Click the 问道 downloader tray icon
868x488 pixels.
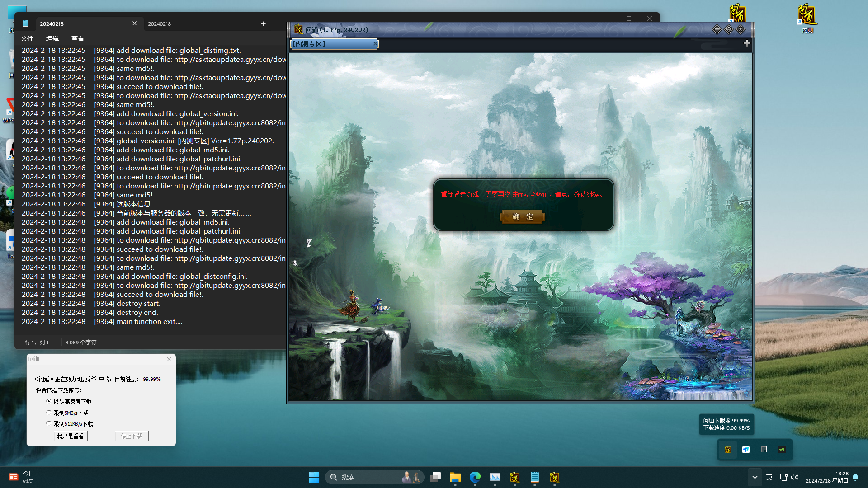pyautogui.click(x=728, y=450)
